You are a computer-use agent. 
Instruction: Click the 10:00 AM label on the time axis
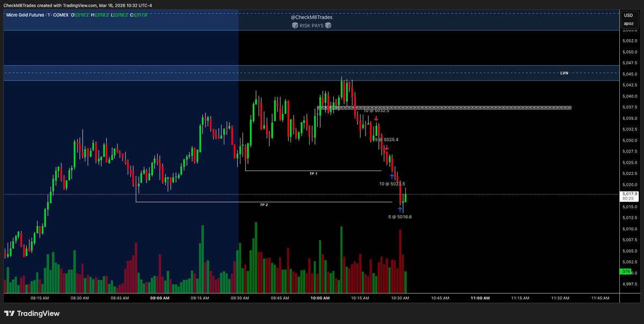click(x=320, y=298)
